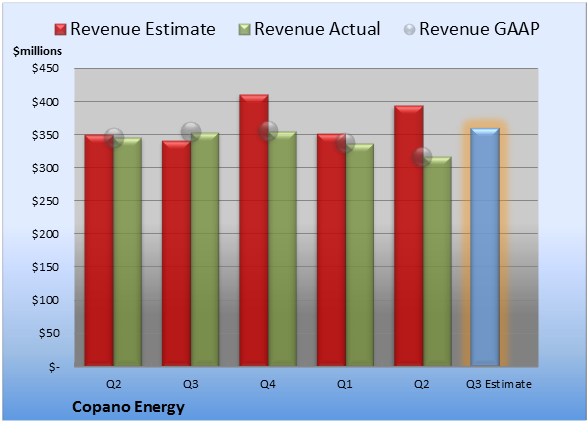Click the Q3 Revenue GAAP sphere marker
Image resolution: width=588 pixels, height=422 pixels.
coord(191,132)
